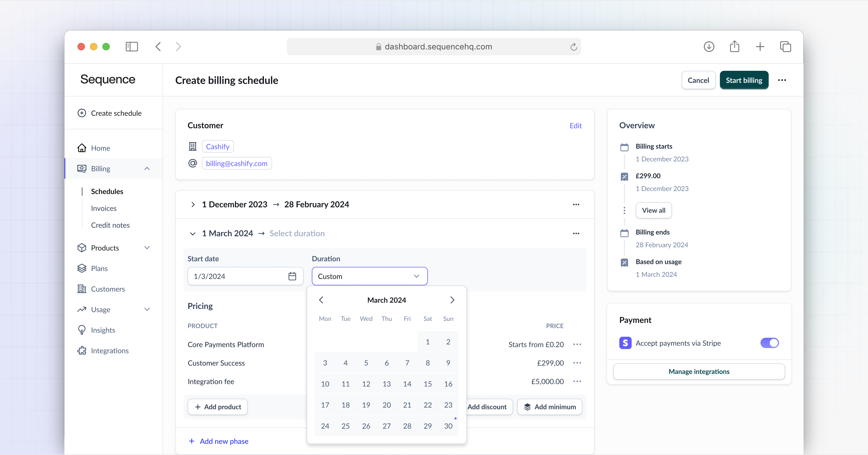Select Schedules under Billing
The width and height of the screenshot is (868, 455).
107,191
